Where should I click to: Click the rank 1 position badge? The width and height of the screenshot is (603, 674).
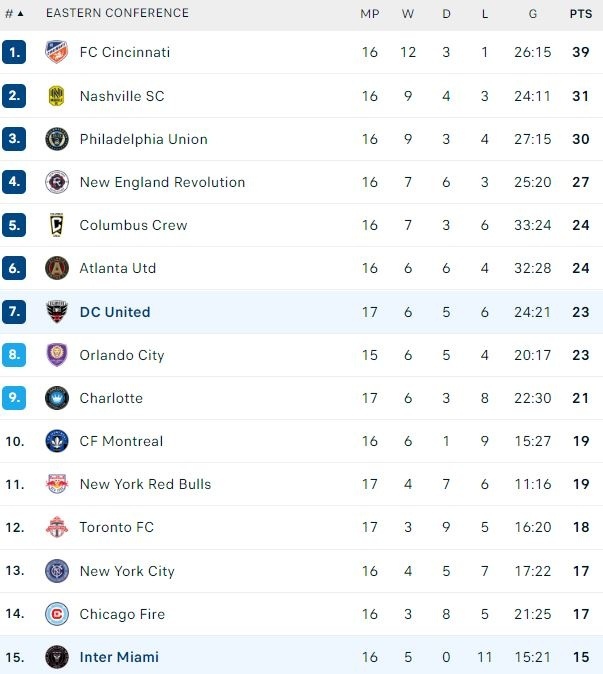pos(14,52)
